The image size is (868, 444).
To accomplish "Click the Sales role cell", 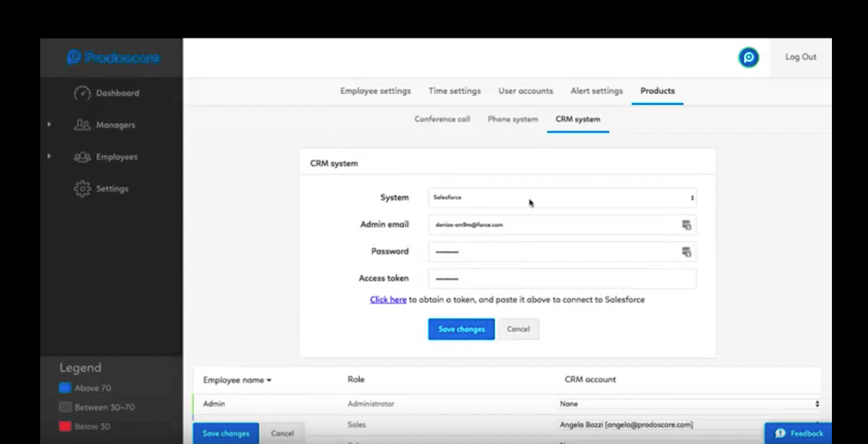I will (357, 425).
